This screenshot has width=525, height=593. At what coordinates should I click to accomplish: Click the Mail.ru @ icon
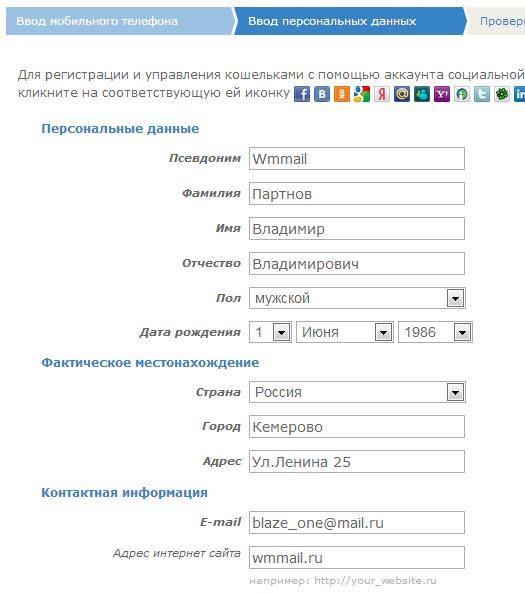point(402,94)
